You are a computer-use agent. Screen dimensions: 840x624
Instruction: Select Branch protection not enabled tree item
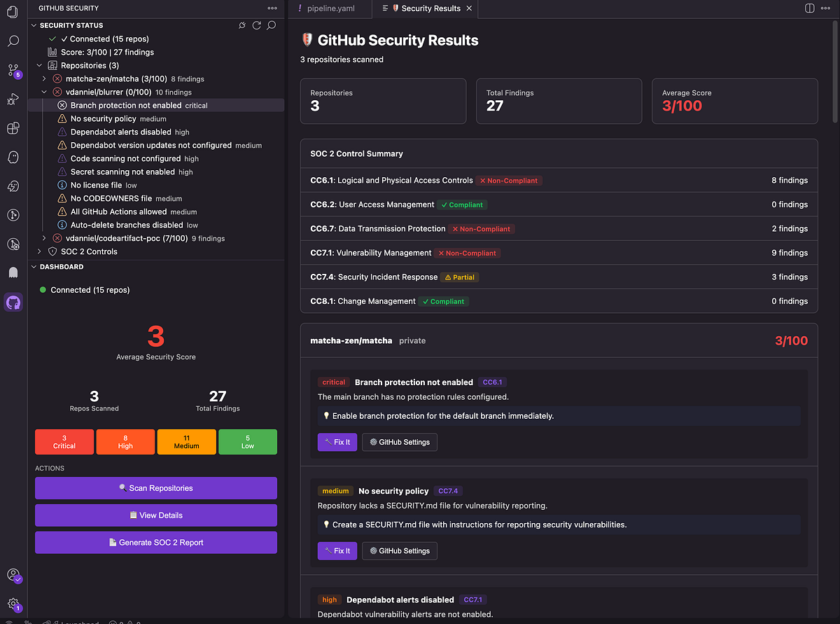click(x=157, y=105)
